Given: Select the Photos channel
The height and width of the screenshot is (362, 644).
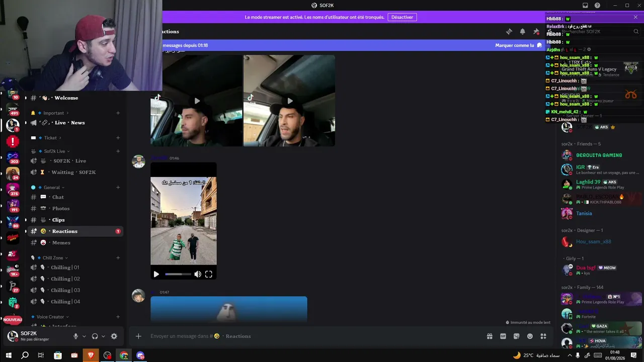Looking at the screenshot, I should [x=75, y=209].
